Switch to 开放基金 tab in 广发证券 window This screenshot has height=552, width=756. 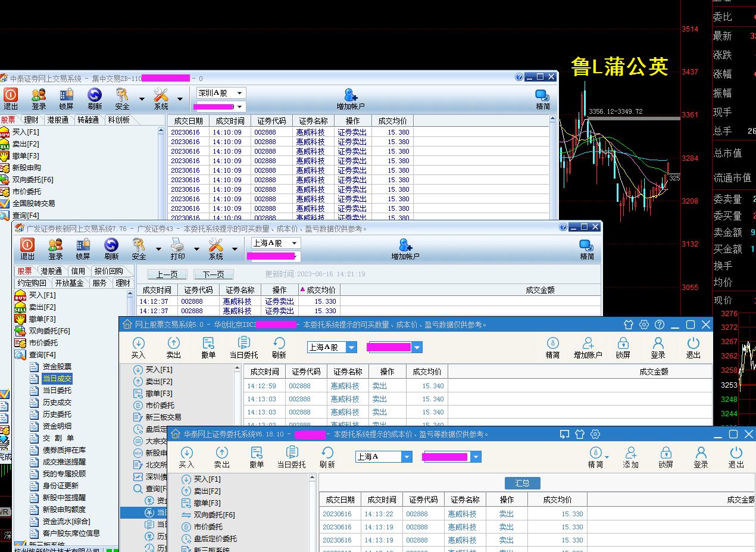[69, 283]
